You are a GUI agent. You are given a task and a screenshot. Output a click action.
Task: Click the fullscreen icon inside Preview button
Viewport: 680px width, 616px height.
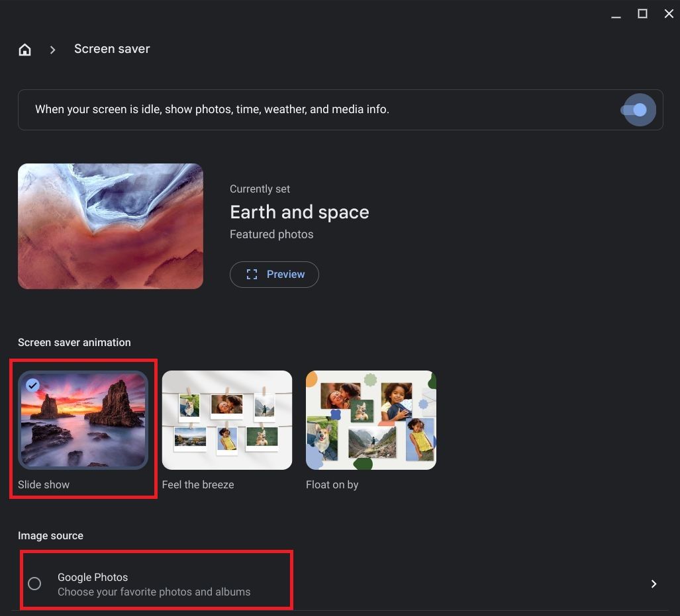tap(252, 274)
